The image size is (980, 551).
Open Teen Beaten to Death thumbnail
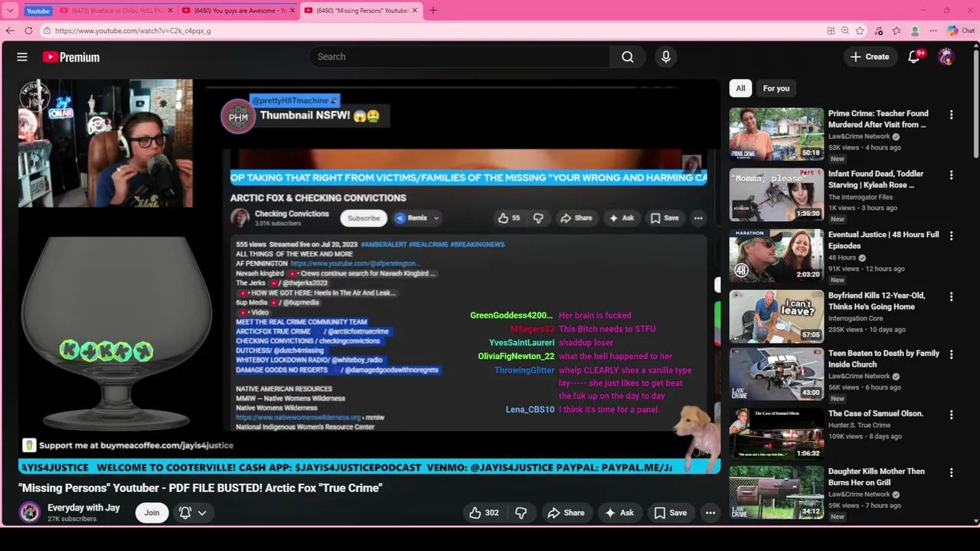pyautogui.click(x=776, y=374)
